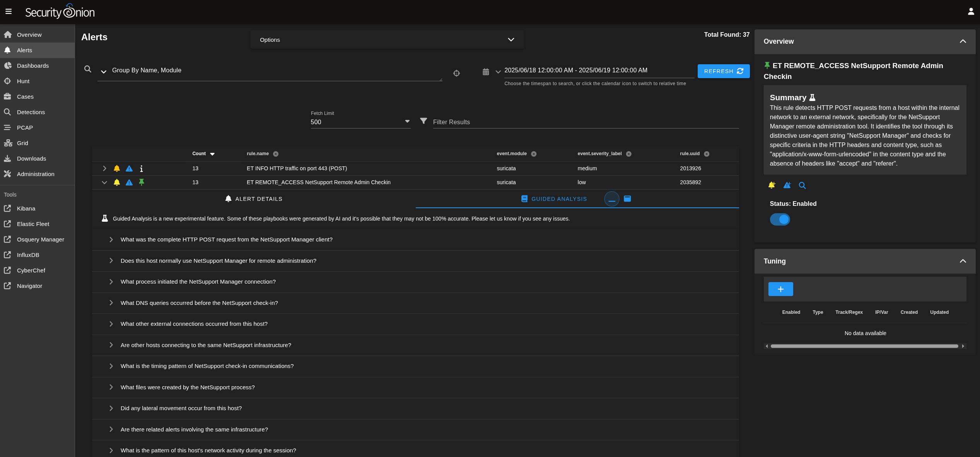Viewport: 980px width, 457px height.
Task: Collapse the Overview panel
Action: coord(963,41)
